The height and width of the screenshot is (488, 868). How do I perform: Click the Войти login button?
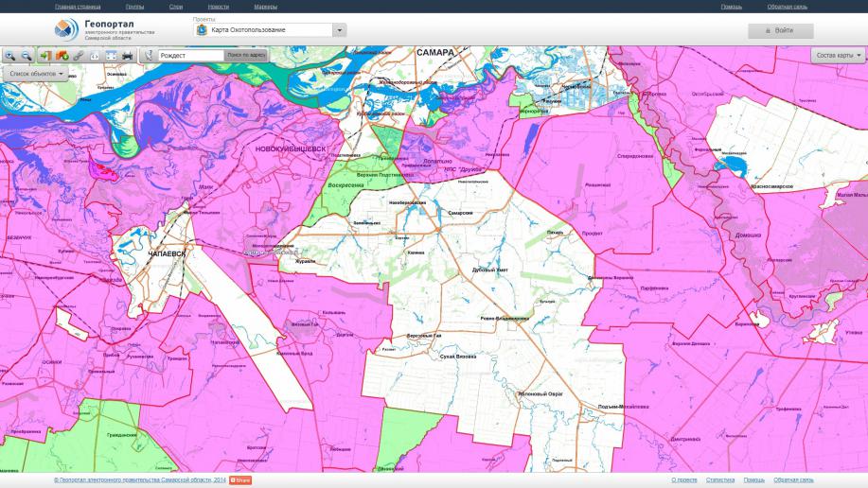(x=780, y=30)
